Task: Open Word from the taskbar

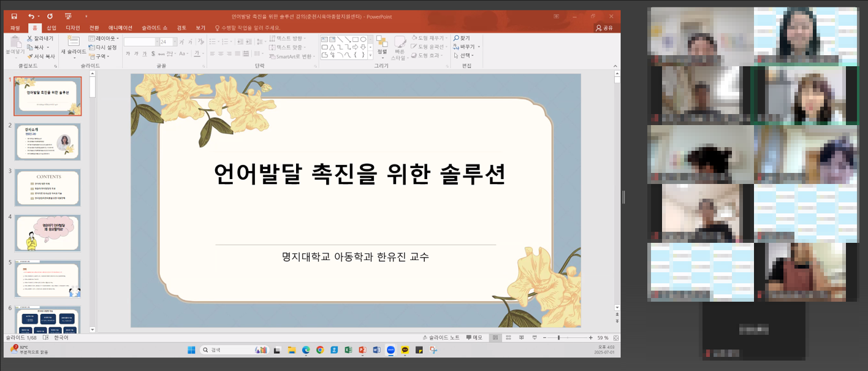Action: click(376, 350)
